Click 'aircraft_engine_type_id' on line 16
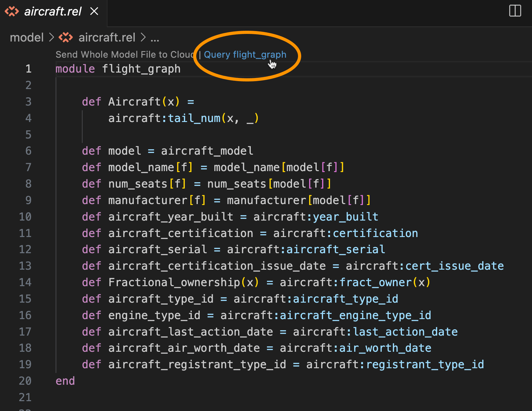532x411 pixels. (x=355, y=315)
